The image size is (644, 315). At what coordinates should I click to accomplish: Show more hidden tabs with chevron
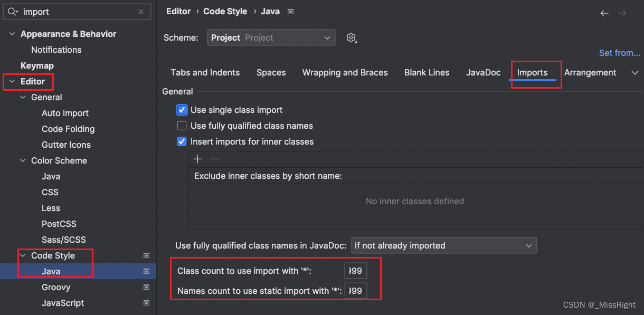[635, 73]
